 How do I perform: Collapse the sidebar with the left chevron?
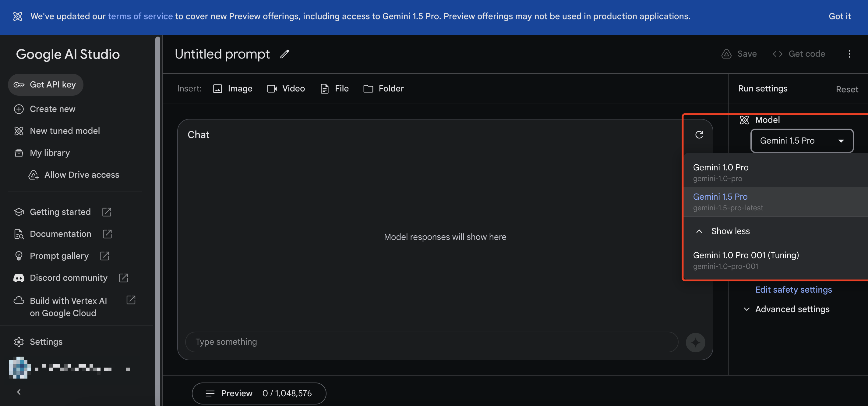[x=19, y=392]
